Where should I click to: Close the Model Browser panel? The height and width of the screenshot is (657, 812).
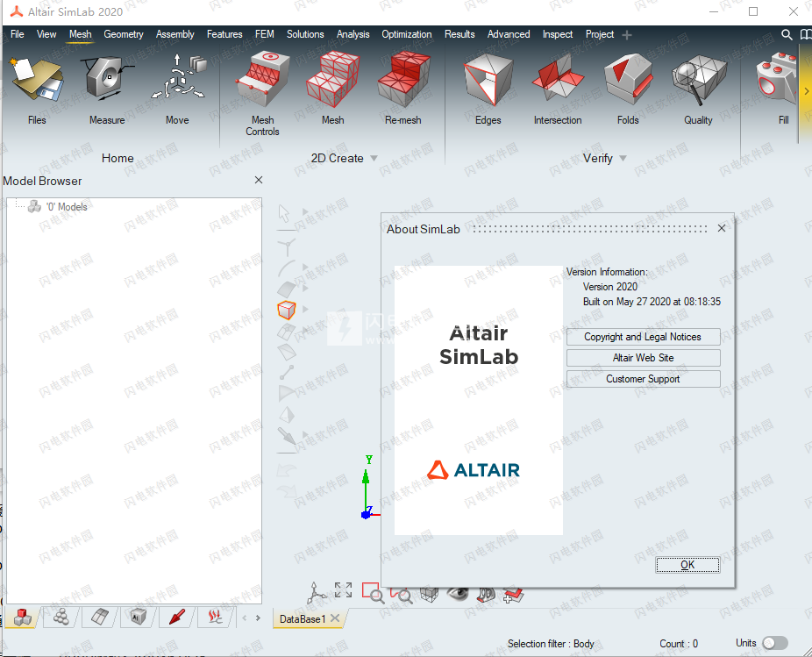tap(259, 180)
